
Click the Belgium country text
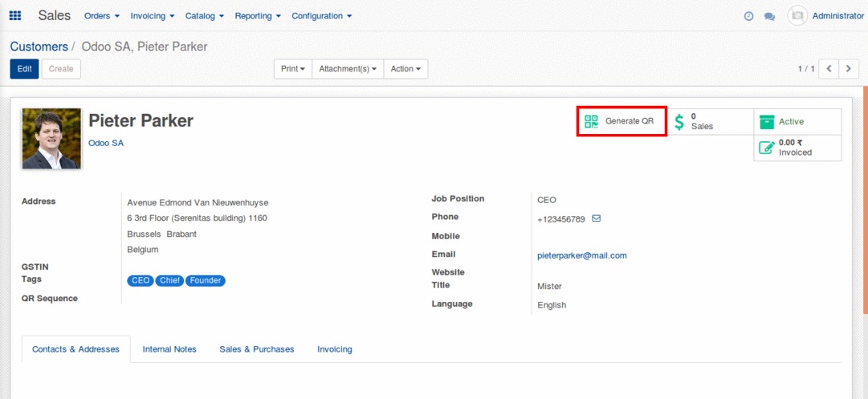coord(143,250)
